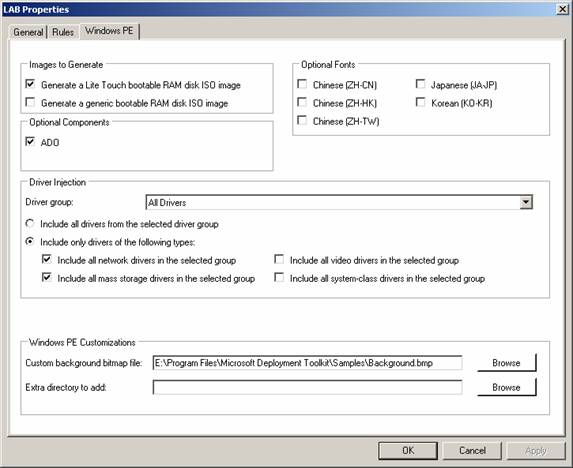Switch to the Rules tab
The width and height of the screenshot is (573, 468).
pos(63,32)
